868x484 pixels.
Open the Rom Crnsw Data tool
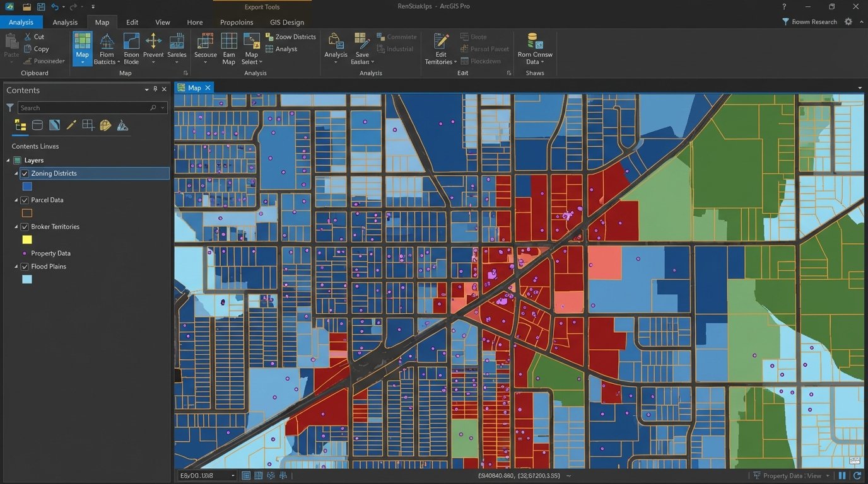click(534, 49)
